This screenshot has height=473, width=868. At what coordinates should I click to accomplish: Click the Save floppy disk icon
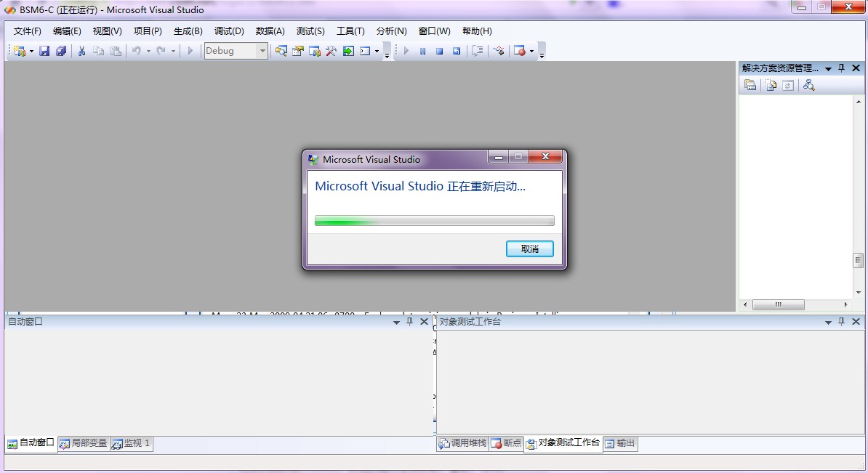[x=44, y=51]
